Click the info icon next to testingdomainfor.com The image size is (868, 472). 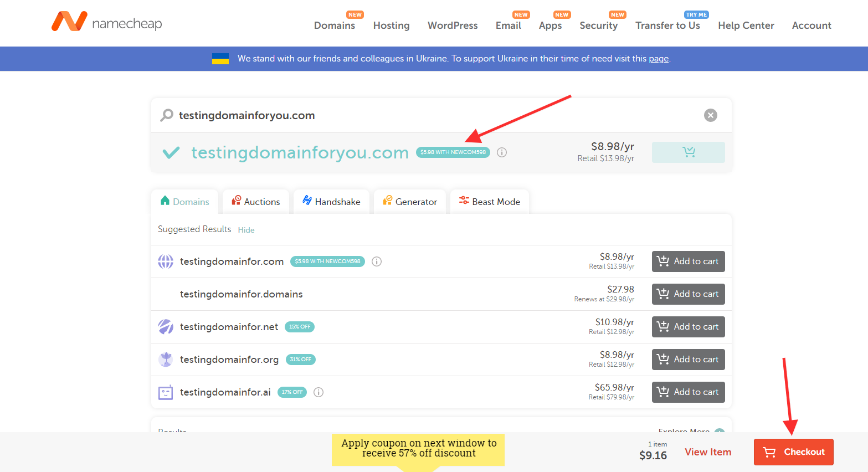(377, 261)
